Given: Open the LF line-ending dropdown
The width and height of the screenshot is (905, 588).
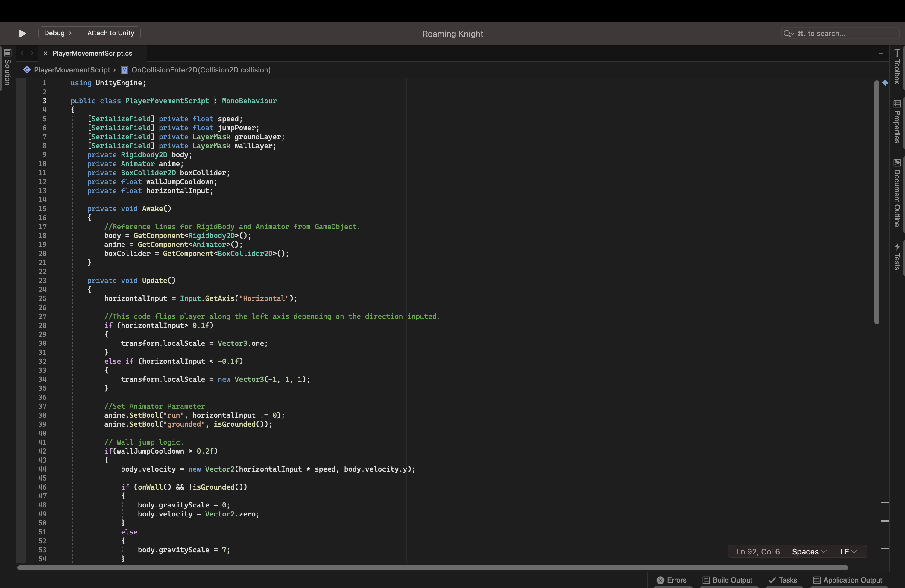Looking at the screenshot, I should (x=849, y=551).
